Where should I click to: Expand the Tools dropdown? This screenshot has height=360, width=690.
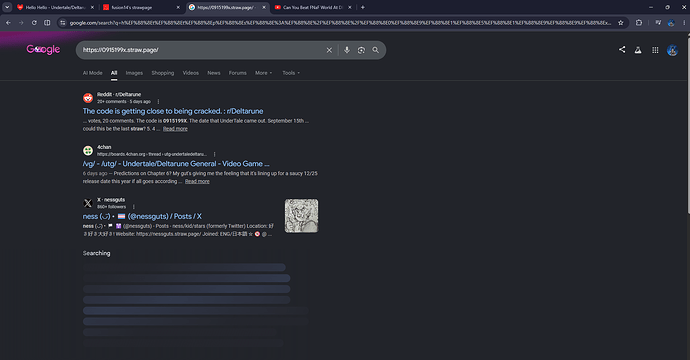click(x=291, y=73)
